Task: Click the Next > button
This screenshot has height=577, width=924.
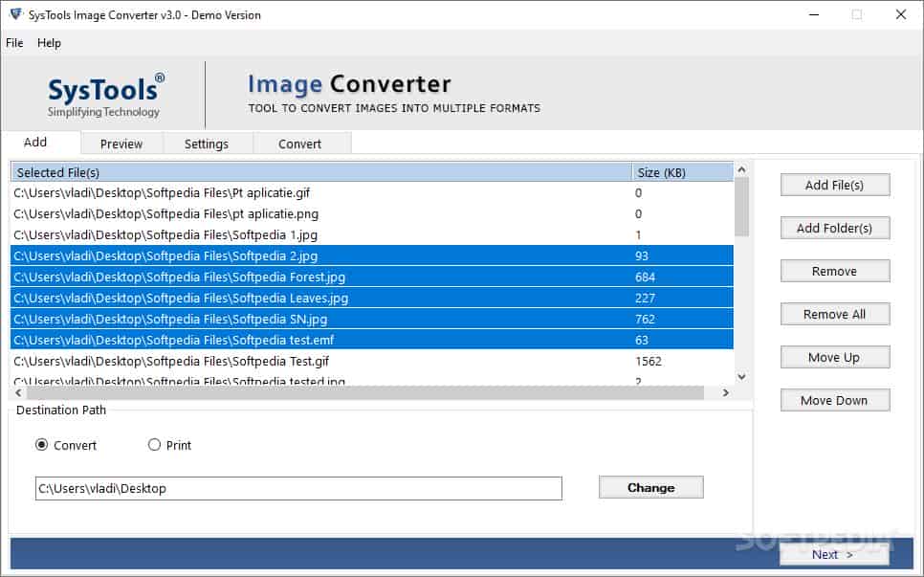Action: (x=833, y=554)
